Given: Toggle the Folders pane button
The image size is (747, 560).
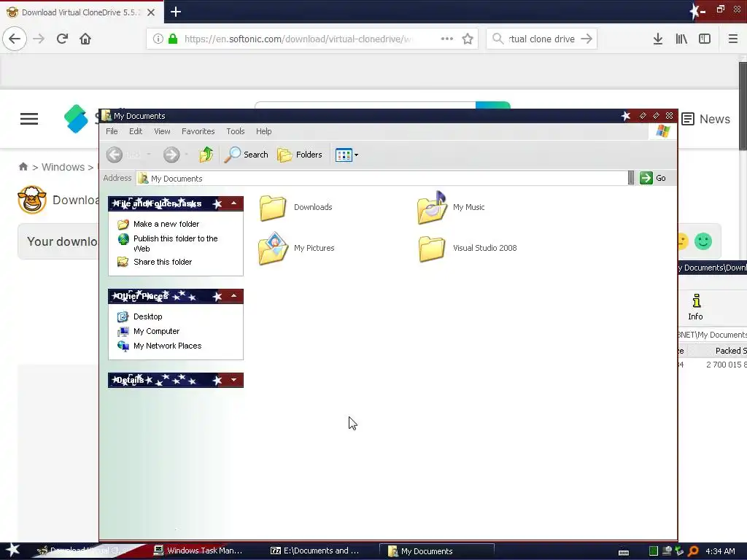Looking at the screenshot, I should pos(300,155).
